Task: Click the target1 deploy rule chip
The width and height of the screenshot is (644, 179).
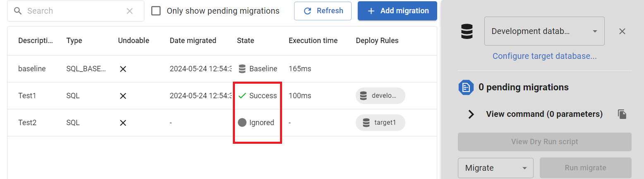Action: pos(381,123)
